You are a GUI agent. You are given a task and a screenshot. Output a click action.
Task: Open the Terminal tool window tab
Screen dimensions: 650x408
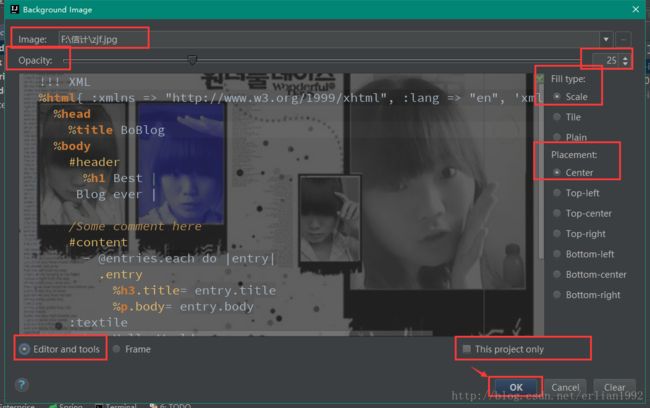point(116,406)
